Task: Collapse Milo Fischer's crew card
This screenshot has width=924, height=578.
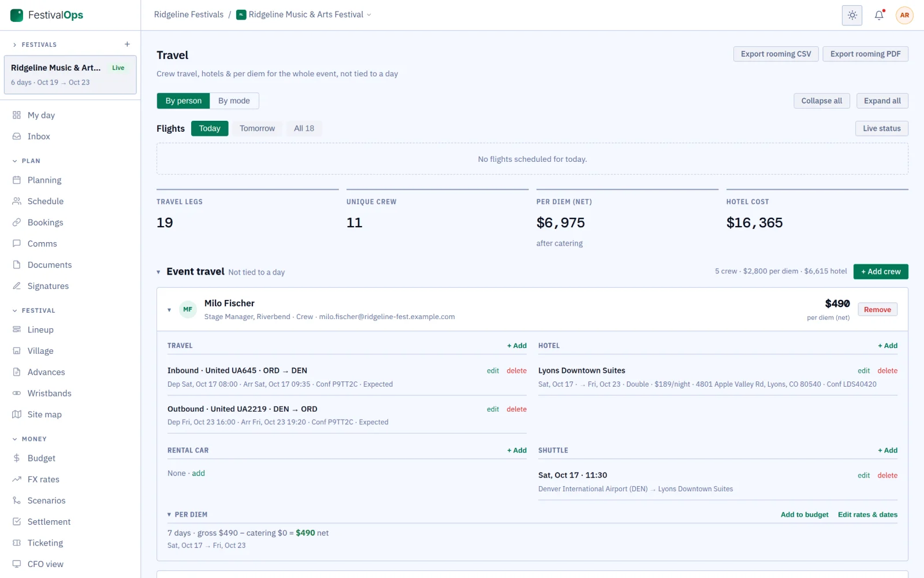Action: click(x=169, y=310)
